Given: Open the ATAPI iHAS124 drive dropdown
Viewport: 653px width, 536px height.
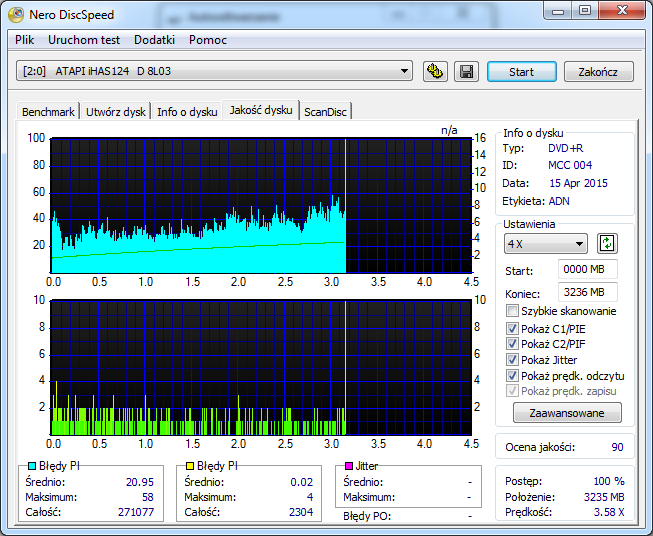Looking at the screenshot, I should click(214, 71).
